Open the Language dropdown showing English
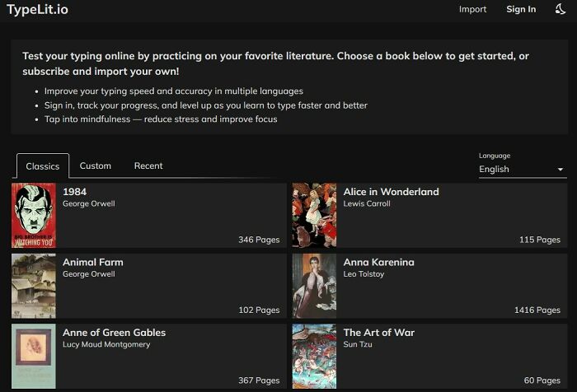Screen dimensions: 577x392 523,169
